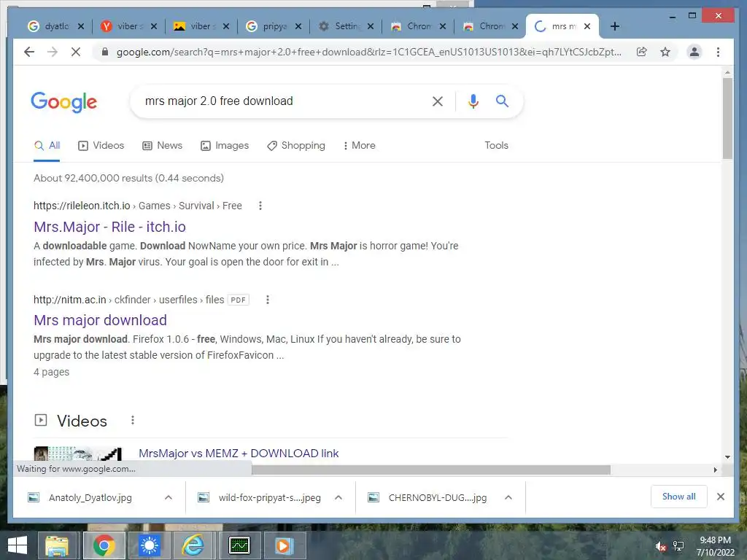Open the More search filters dropdown
The image size is (747, 560).
[x=359, y=145]
